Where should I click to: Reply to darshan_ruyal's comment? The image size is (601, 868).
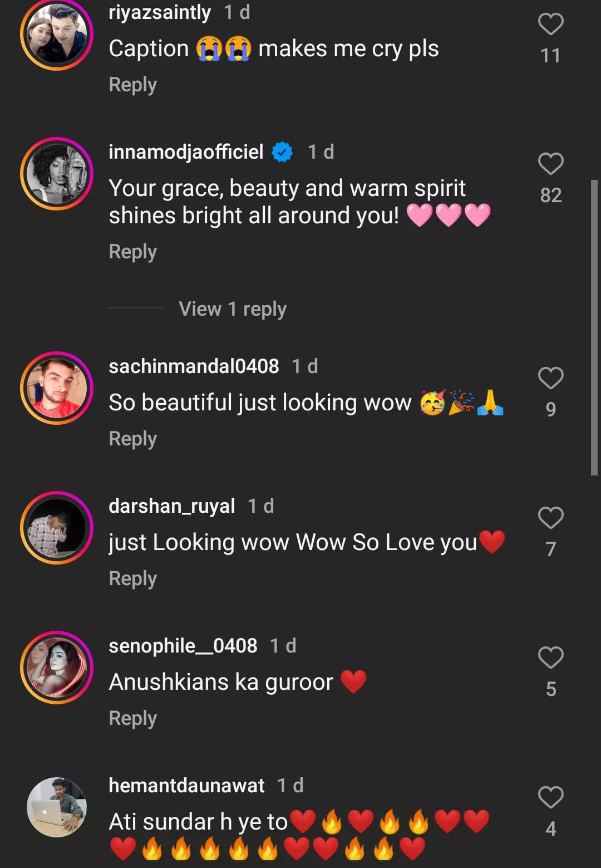point(132,578)
